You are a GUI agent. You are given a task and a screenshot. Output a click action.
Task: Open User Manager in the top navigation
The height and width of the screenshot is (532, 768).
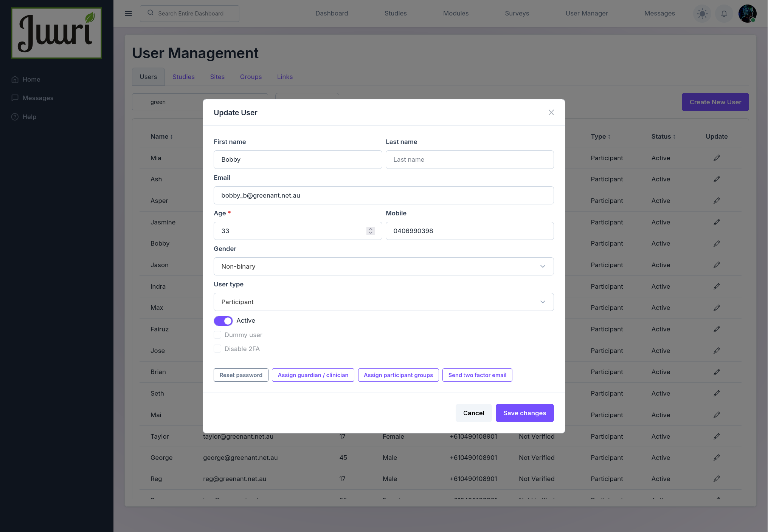586,14
